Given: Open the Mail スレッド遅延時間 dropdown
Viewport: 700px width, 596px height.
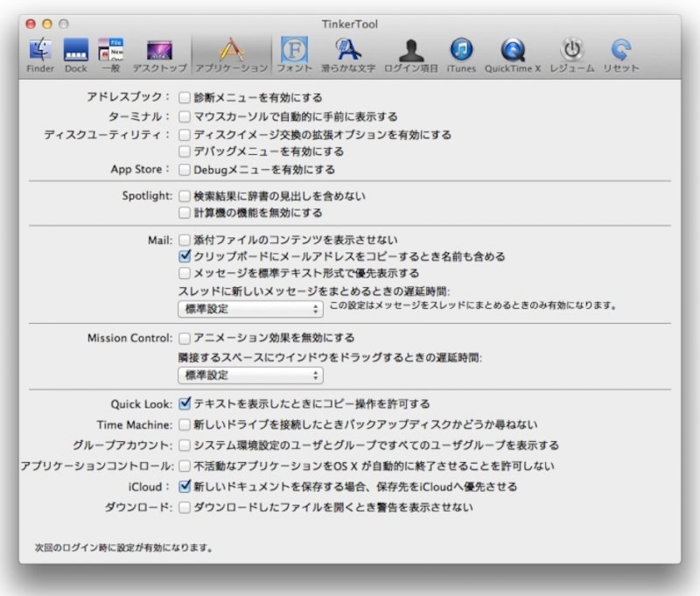Looking at the screenshot, I should point(250,309).
